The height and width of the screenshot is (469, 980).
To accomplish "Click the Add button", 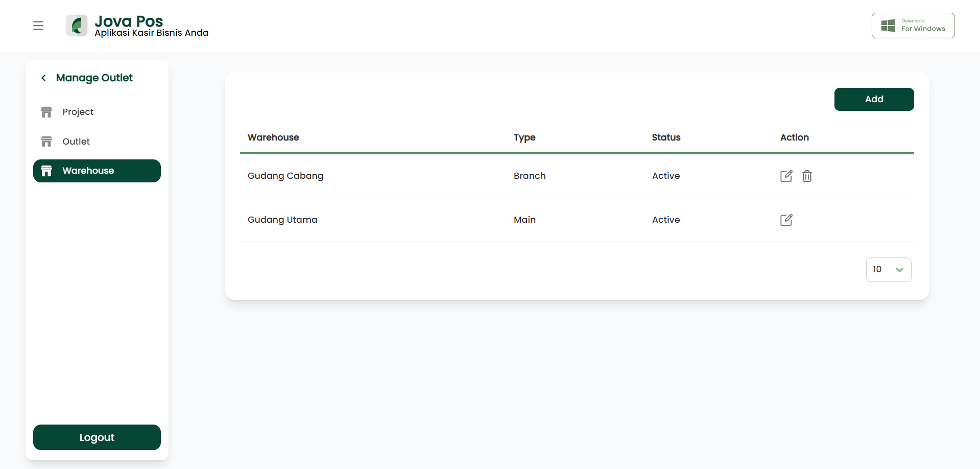I will coord(874,99).
